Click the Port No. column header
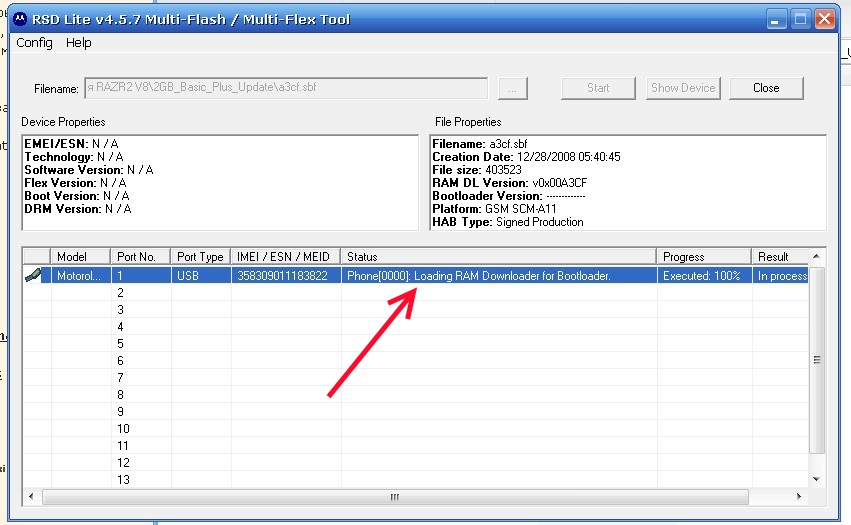Screen dimensions: 851x525 [141, 256]
